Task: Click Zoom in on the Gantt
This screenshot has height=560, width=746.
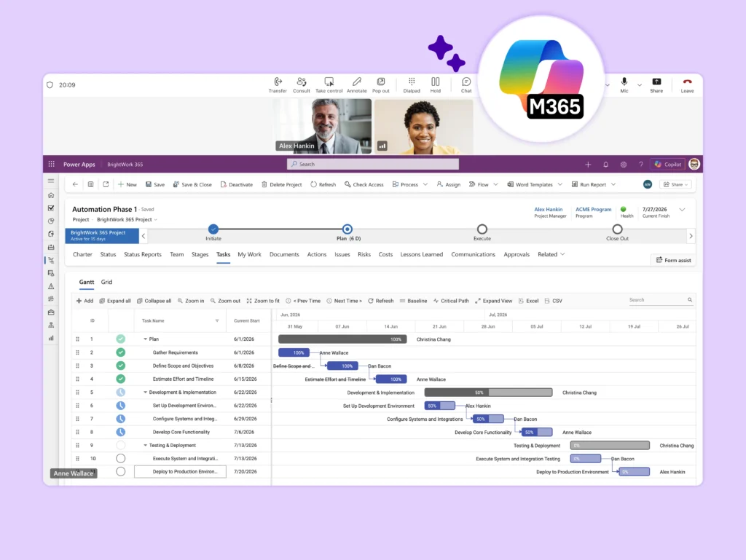Action: [x=191, y=301]
